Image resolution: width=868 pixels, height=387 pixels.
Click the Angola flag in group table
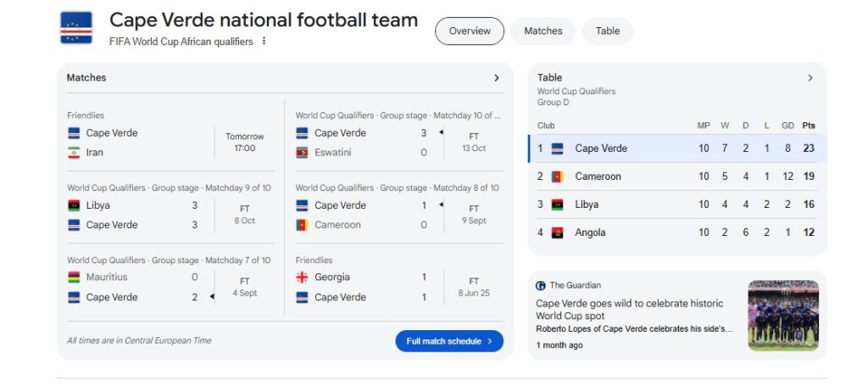557,233
